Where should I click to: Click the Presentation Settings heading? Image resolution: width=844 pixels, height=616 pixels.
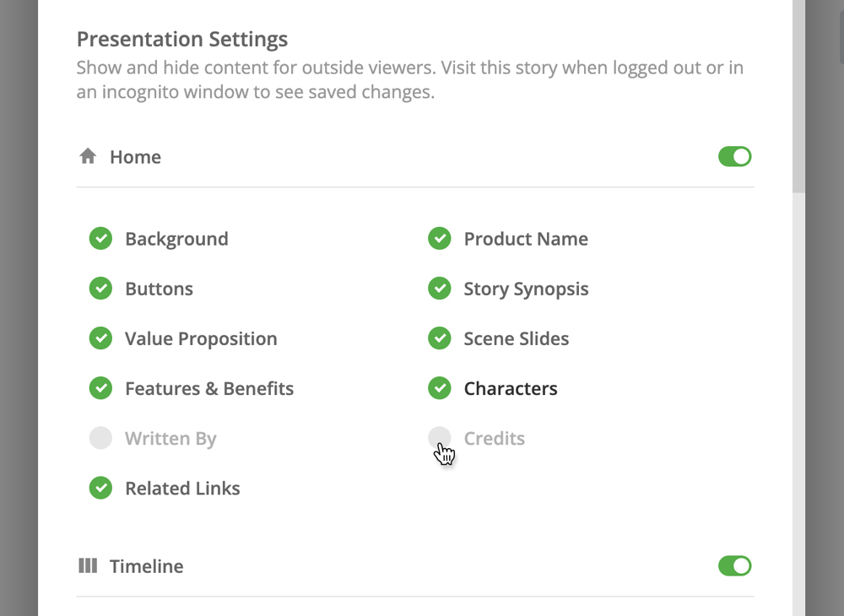click(181, 39)
